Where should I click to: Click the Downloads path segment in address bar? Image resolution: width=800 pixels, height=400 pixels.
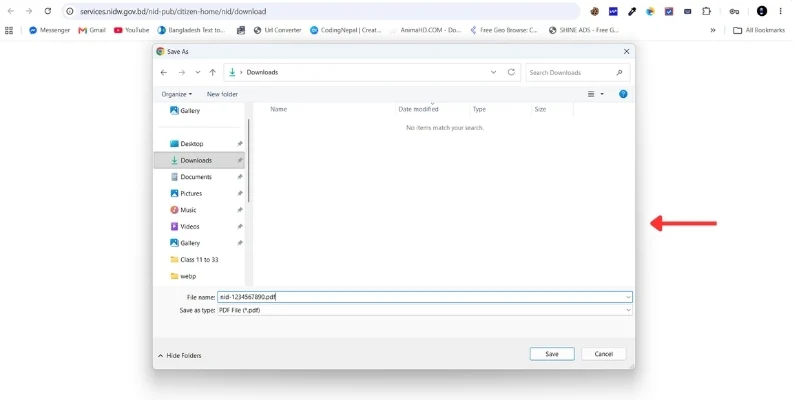pos(262,72)
